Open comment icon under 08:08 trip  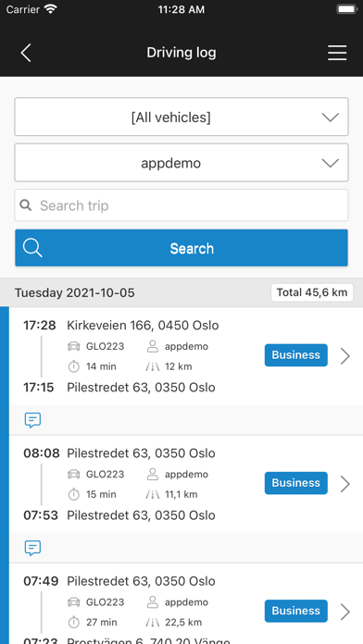pos(32,548)
